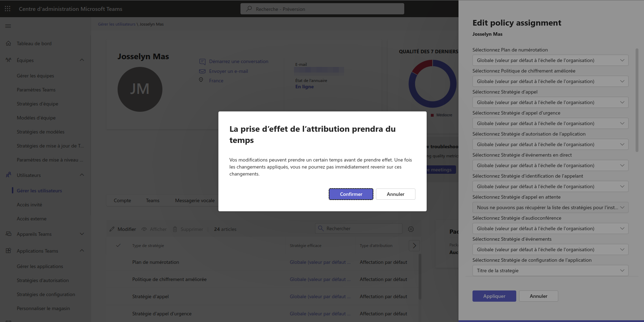Open the Plan de numérotation dropdown
The height and width of the screenshot is (322, 644).
[x=550, y=60]
